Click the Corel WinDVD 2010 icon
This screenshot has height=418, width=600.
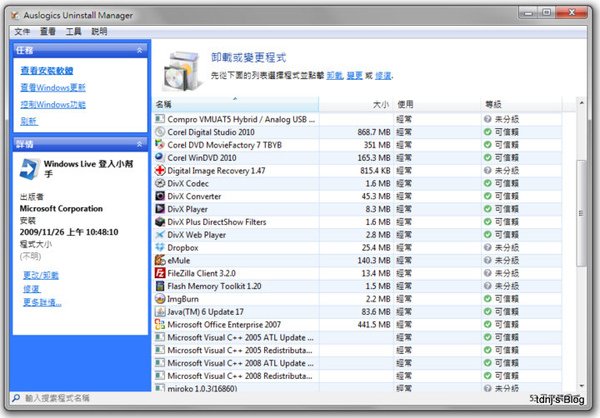click(x=160, y=157)
